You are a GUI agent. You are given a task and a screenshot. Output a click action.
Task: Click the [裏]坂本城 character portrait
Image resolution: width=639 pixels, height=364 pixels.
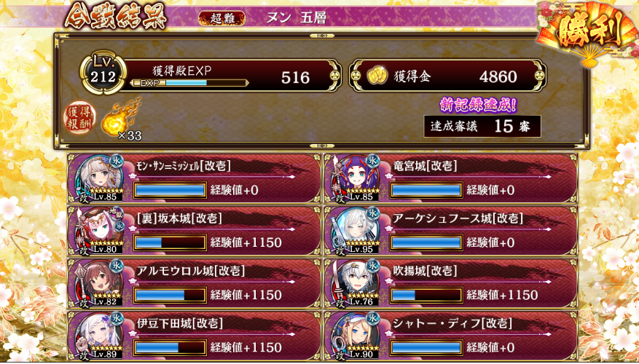101,230
